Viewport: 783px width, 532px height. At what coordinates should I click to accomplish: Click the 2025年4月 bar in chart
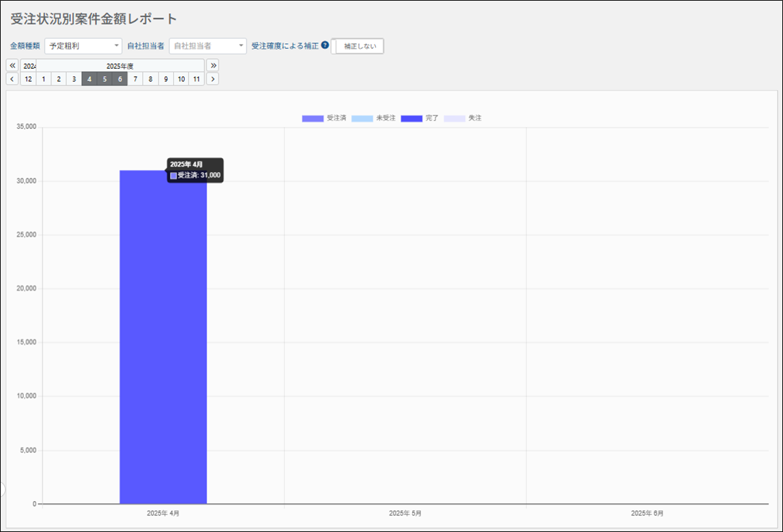(x=163, y=343)
